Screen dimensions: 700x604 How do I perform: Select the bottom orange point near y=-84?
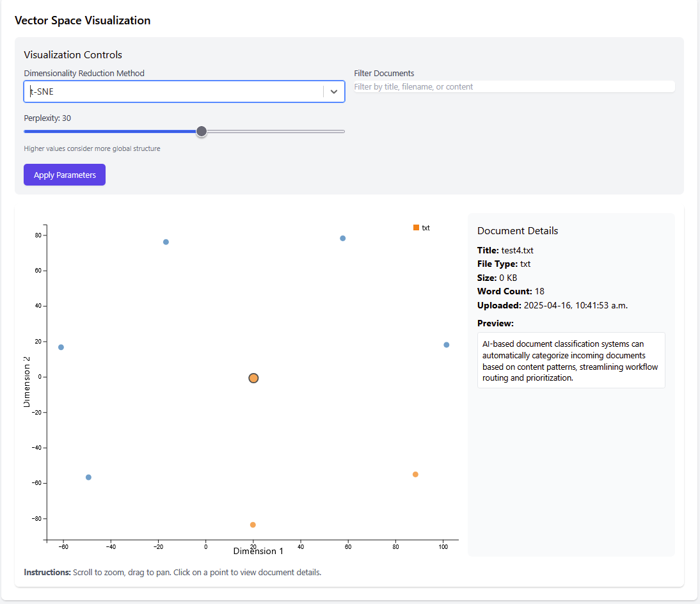(x=253, y=525)
